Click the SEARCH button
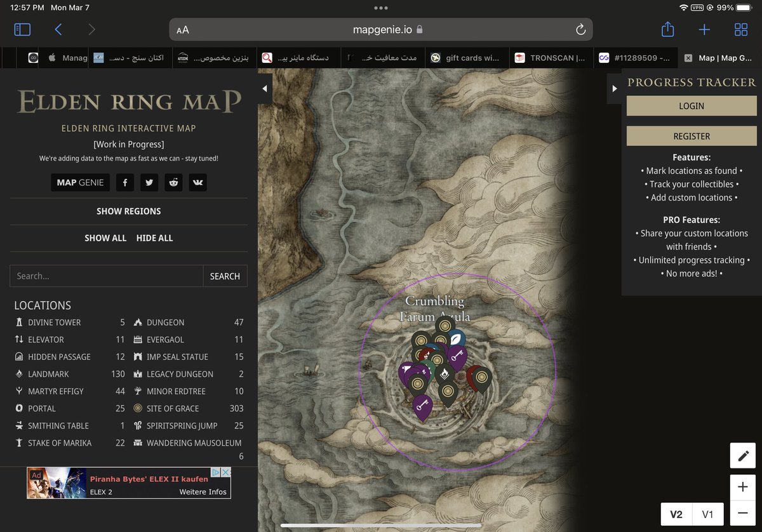The height and width of the screenshot is (532, 762). pos(225,276)
